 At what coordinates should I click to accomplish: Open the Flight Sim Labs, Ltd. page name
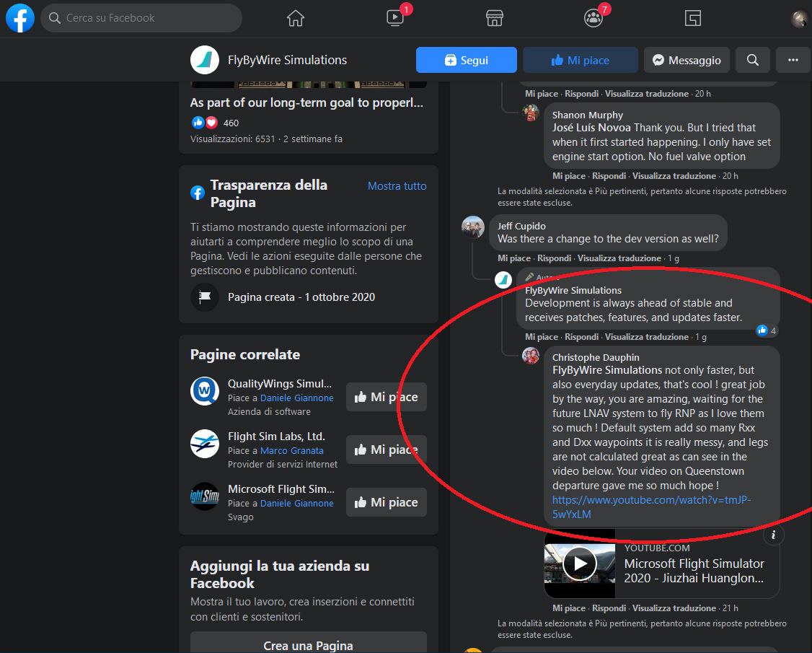276,437
